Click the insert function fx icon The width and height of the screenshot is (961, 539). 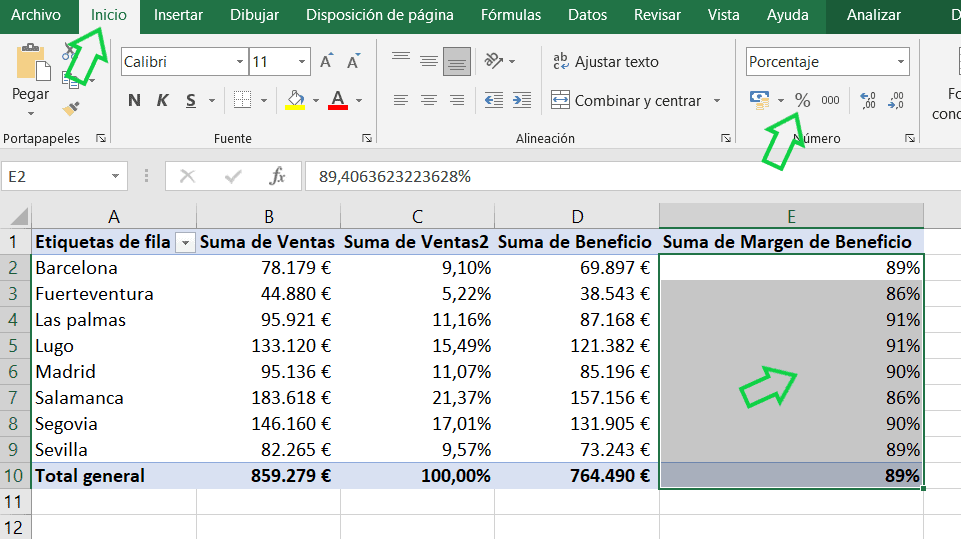pos(277,177)
